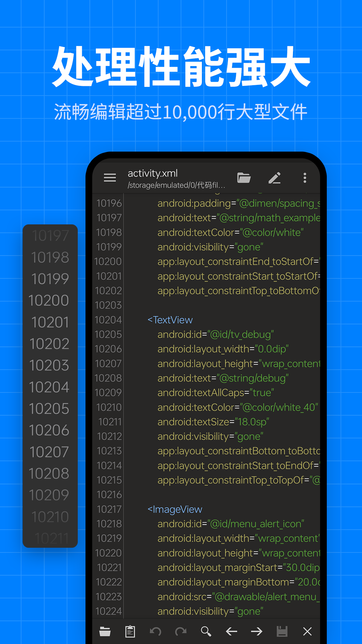Tap the pencil edit icon
Image resolution: width=362 pixels, height=644 pixels.
pyautogui.click(x=275, y=178)
